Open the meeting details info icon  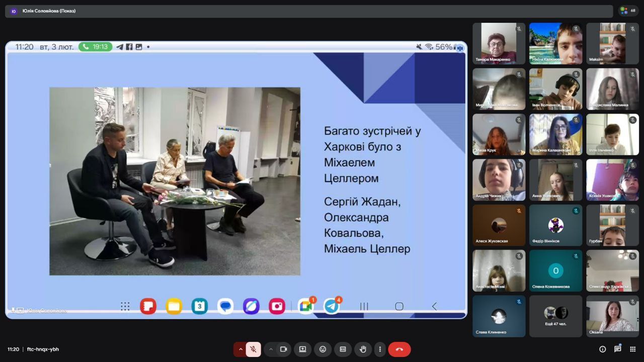[x=602, y=349]
